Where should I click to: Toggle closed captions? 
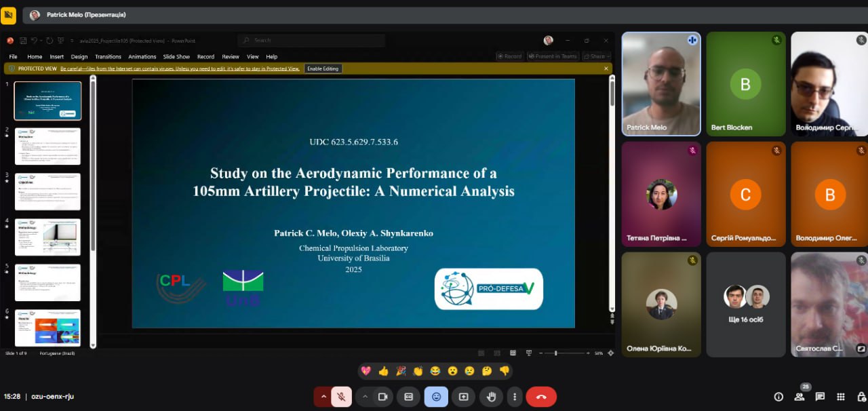pos(408,397)
